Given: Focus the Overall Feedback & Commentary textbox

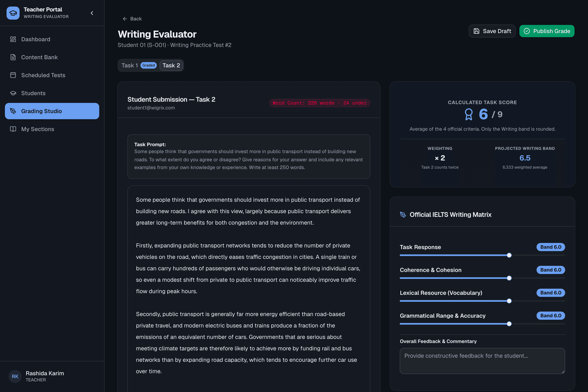Looking at the screenshot, I should (x=482, y=361).
